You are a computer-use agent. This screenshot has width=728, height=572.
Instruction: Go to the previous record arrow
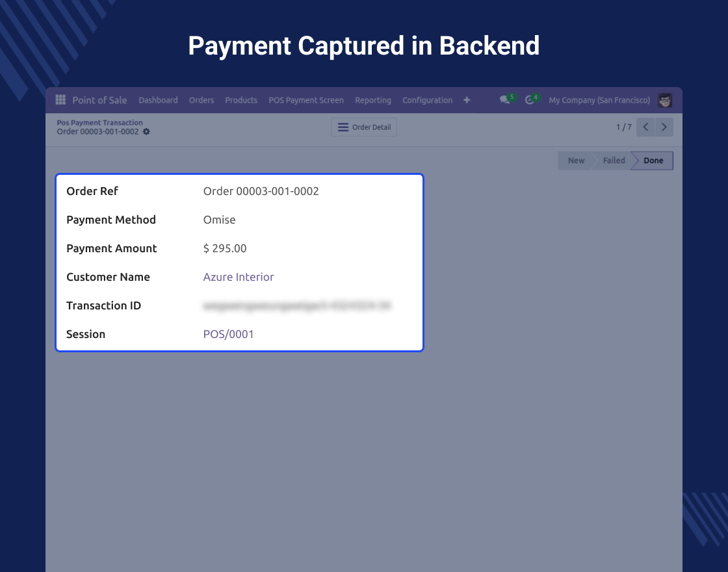tap(645, 127)
